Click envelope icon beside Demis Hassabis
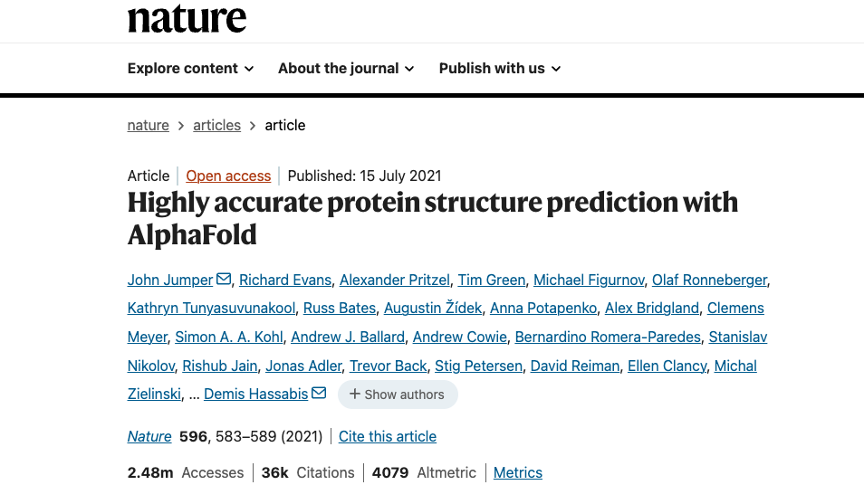This screenshot has width=864, height=504. pyautogui.click(x=319, y=394)
